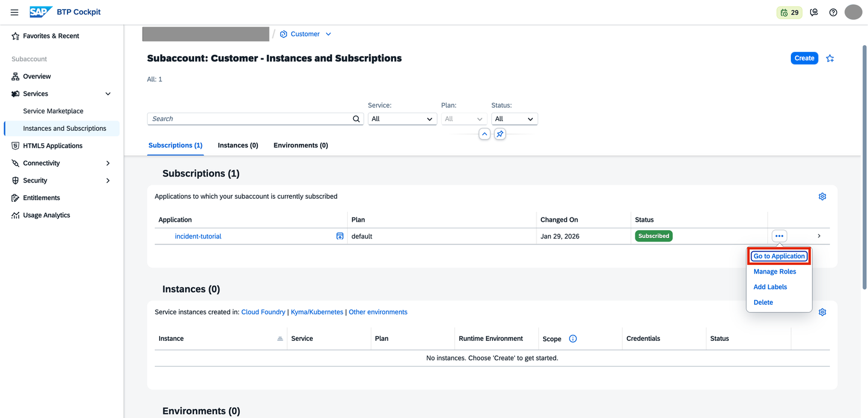Open the help question mark icon
This screenshot has width=868, height=418.
(x=833, y=12)
